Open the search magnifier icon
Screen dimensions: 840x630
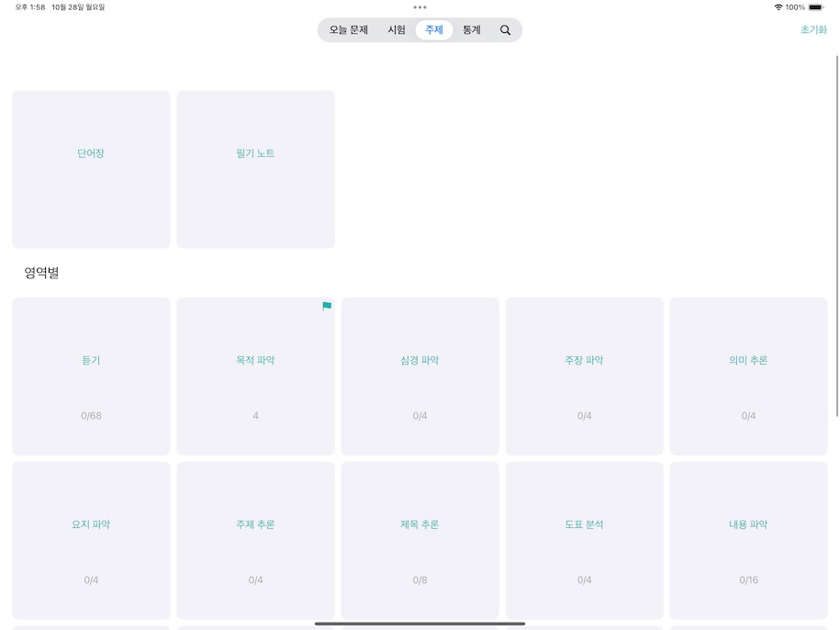coord(505,30)
